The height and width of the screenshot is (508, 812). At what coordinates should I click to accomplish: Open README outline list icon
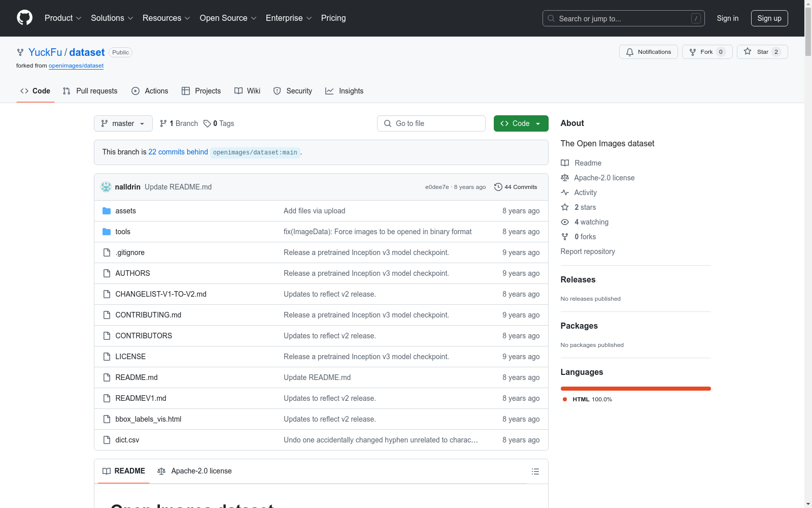(535, 471)
